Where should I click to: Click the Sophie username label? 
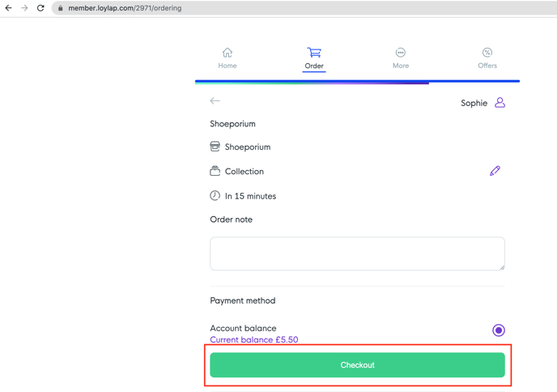[x=474, y=103]
